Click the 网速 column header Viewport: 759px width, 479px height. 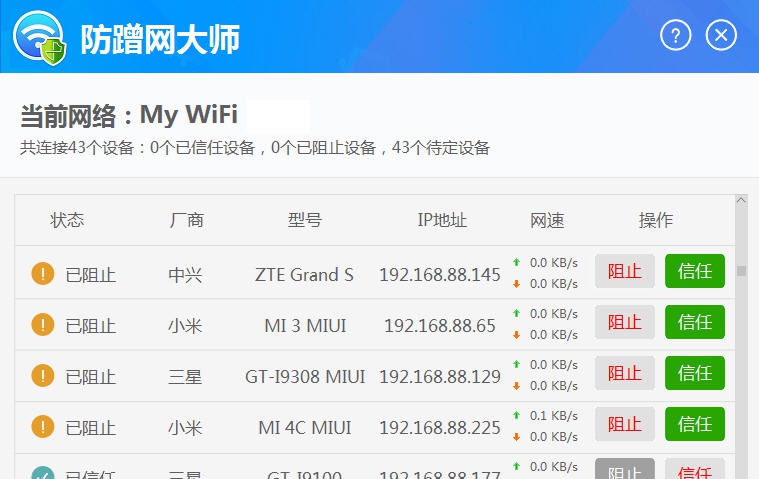pos(547,220)
